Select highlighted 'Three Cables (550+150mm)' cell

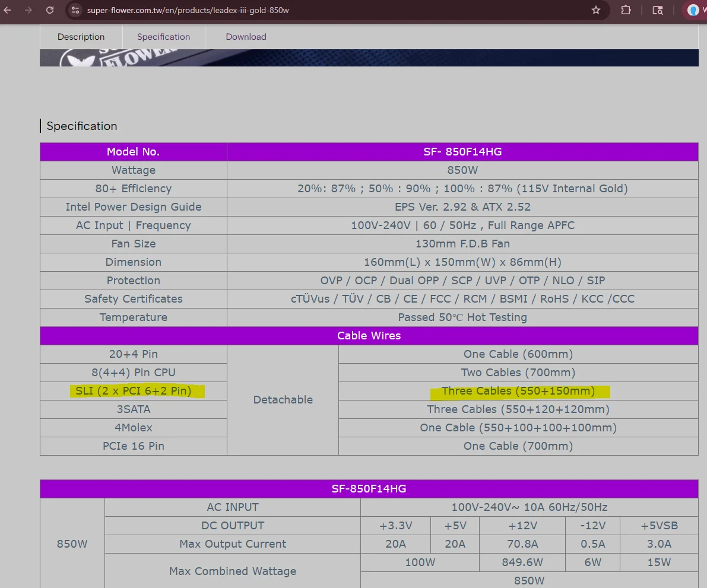(519, 391)
